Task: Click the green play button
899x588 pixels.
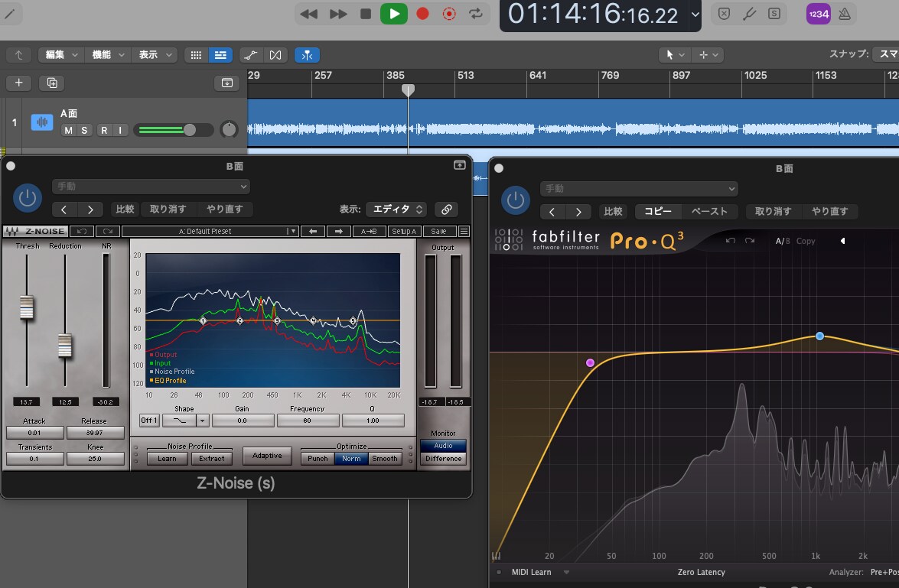Action: point(394,14)
